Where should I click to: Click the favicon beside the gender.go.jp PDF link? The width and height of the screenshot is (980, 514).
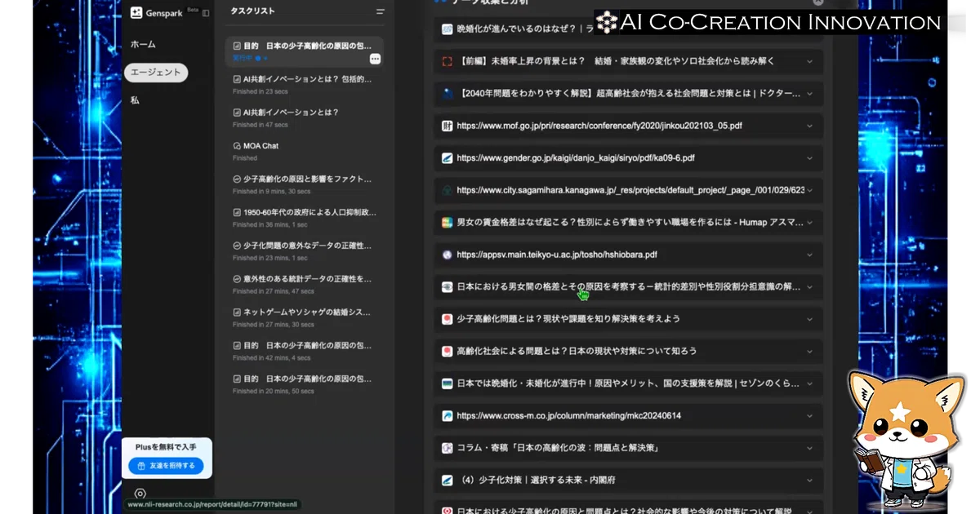[x=447, y=157]
